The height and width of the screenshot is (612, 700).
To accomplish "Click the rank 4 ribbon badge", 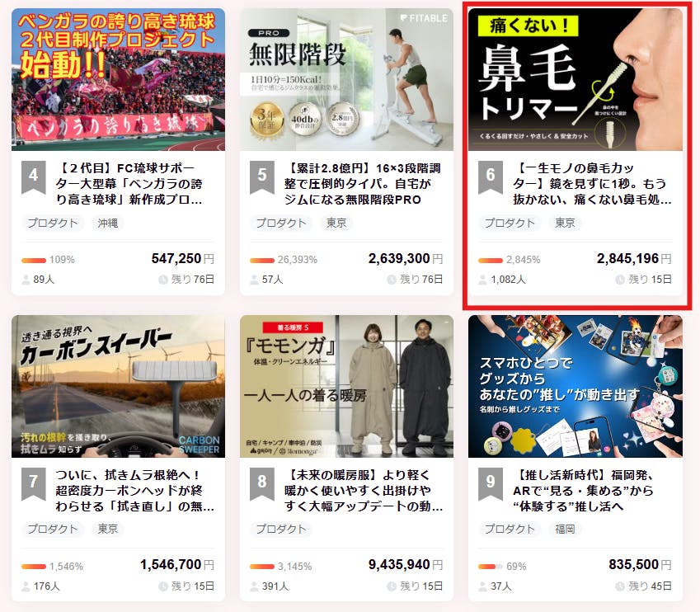I will pyautogui.click(x=34, y=178).
